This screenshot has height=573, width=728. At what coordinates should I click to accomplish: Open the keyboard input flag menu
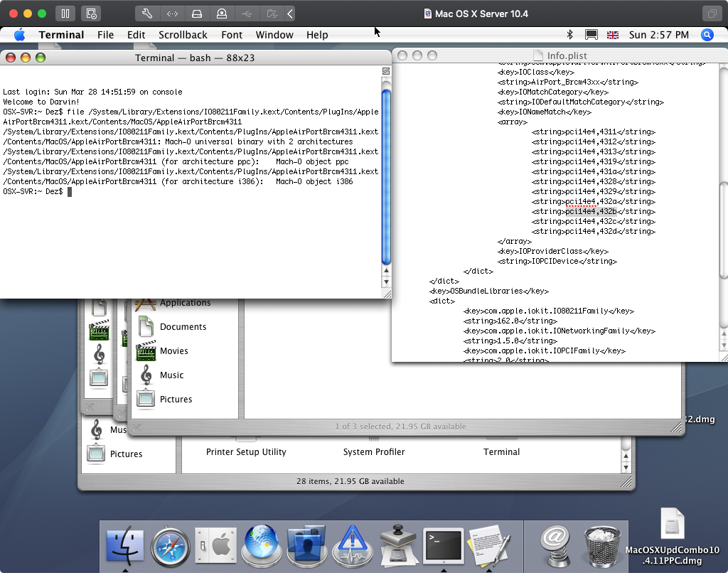click(613, 35)
